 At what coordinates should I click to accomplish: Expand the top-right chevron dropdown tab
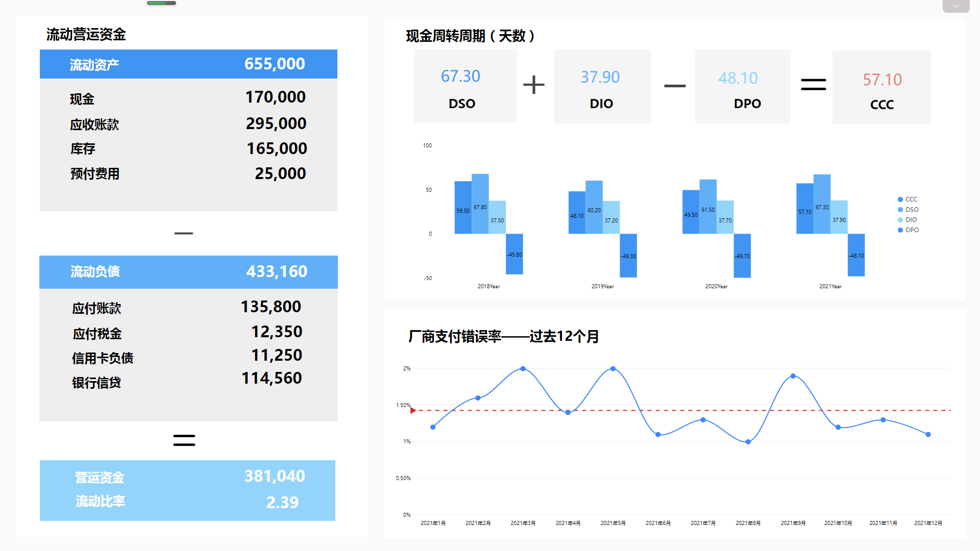point(955,6)
